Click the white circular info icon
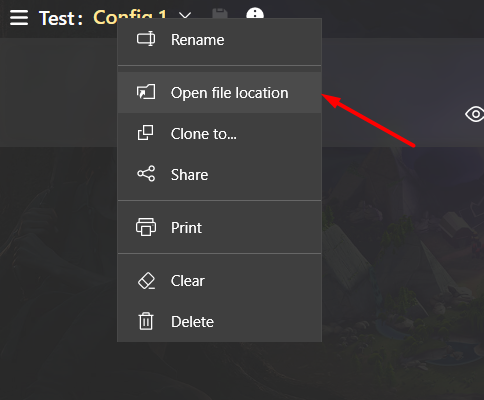 (255, 13)
